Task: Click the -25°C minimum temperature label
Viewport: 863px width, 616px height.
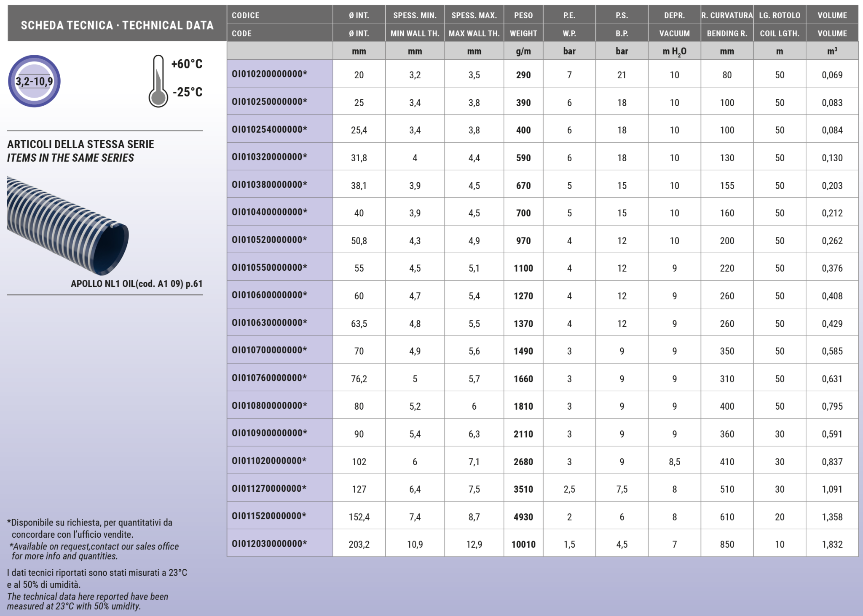Action: [x=188, y=92]
